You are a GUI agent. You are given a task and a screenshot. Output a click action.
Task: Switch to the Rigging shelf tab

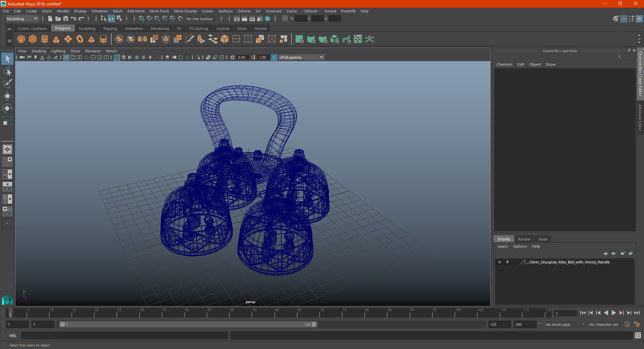pos(110,29)
